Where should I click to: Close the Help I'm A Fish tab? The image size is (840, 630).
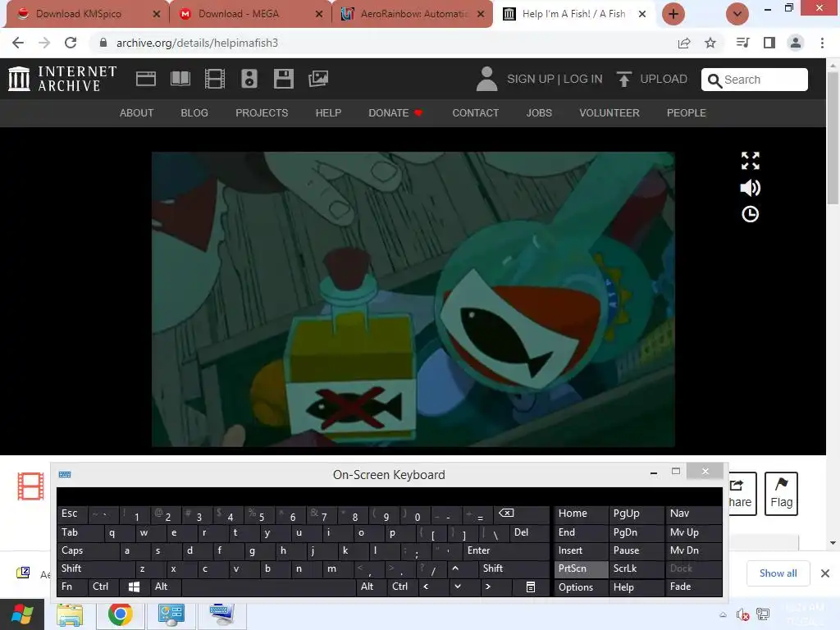[x=641, y=14]
